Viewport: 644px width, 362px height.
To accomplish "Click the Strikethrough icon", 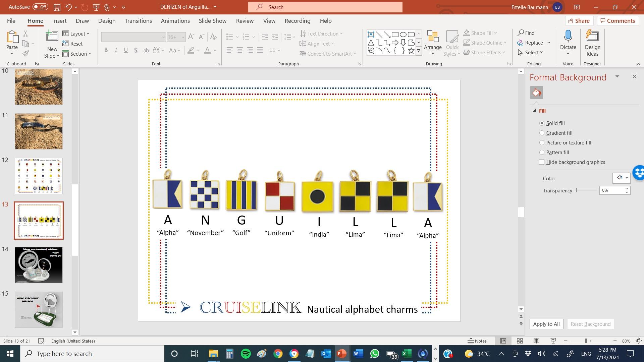I will point(146,50).
